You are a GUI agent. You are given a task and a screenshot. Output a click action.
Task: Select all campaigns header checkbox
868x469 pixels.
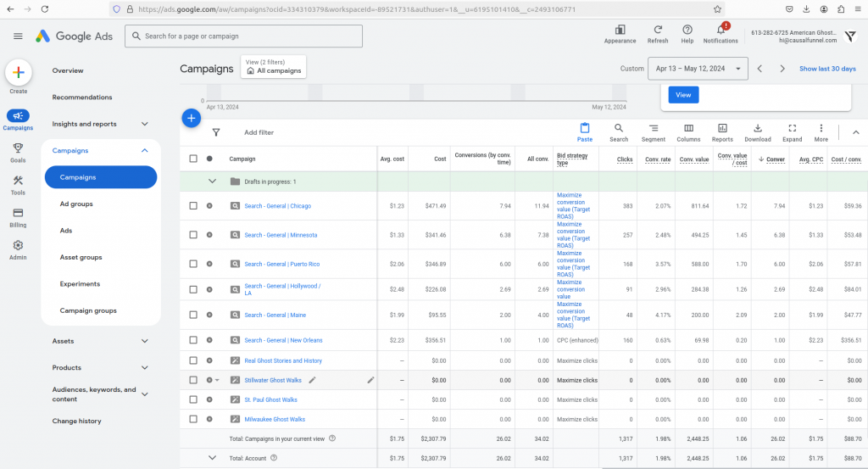pyautogui.click(x=193, y=159)
